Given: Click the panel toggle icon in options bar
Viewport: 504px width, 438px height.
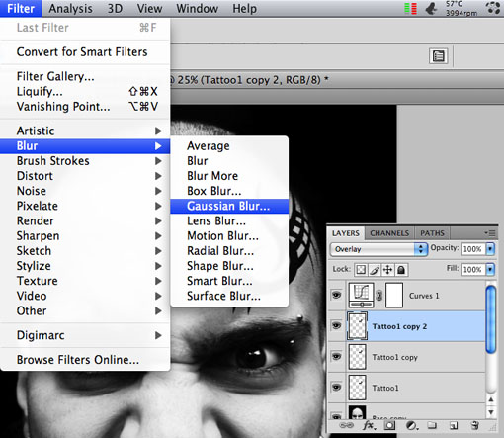Looking at the screenshot, I should point(439,56).
